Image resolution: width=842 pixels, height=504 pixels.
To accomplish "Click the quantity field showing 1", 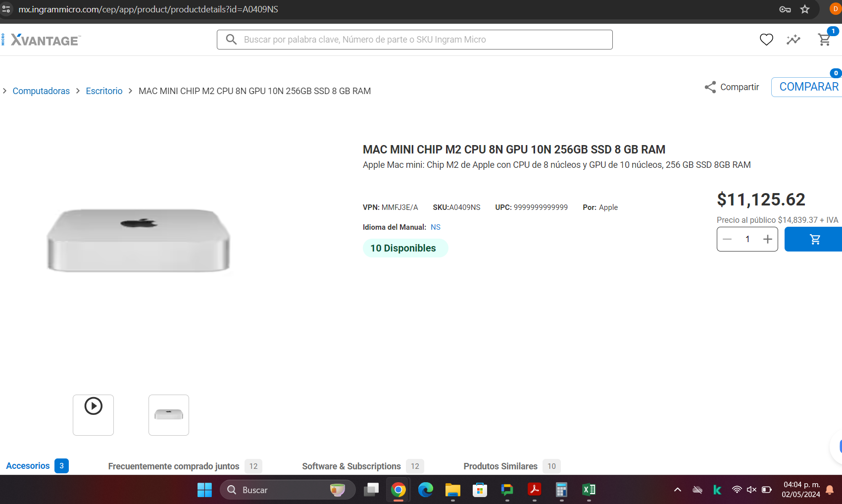I will click(747, 240).
